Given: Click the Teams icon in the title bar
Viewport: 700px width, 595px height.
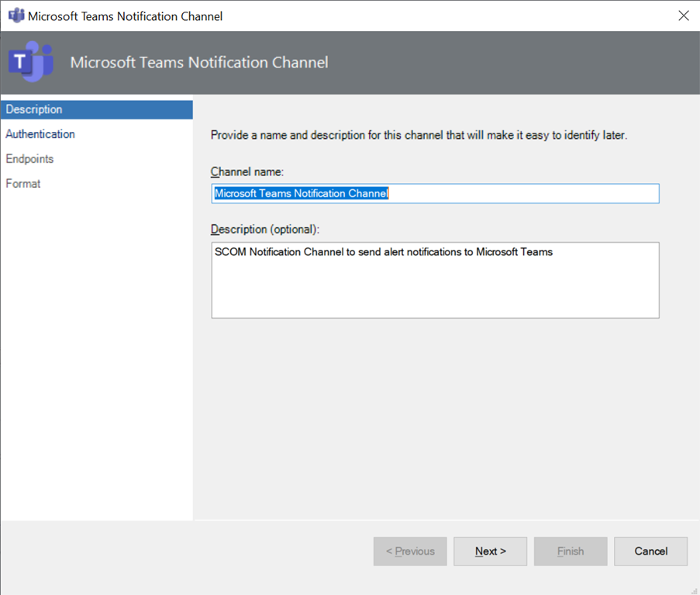Looking at the screenshot, I should [16, 16].
